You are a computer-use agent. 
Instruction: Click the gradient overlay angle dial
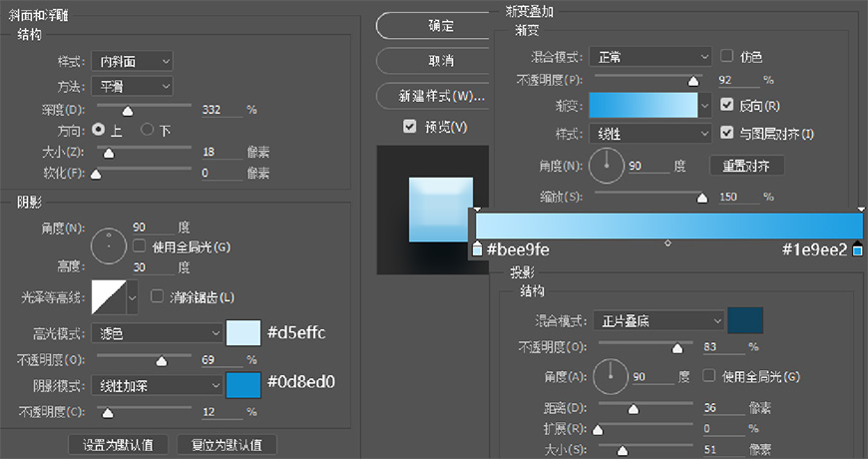[607, 166]
